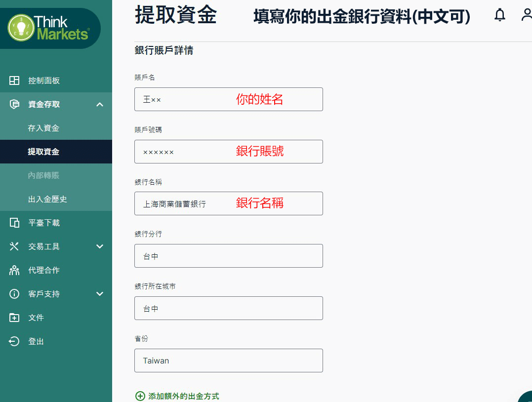532x402 pixels.
Task: Click the 文件 documents icon
Action: tap(14, 318)
